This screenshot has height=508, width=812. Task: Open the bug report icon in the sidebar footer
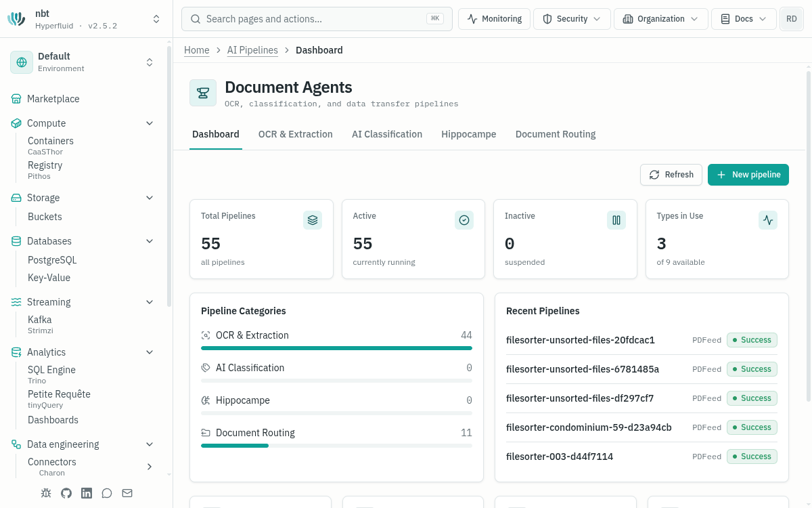point(46,493)
